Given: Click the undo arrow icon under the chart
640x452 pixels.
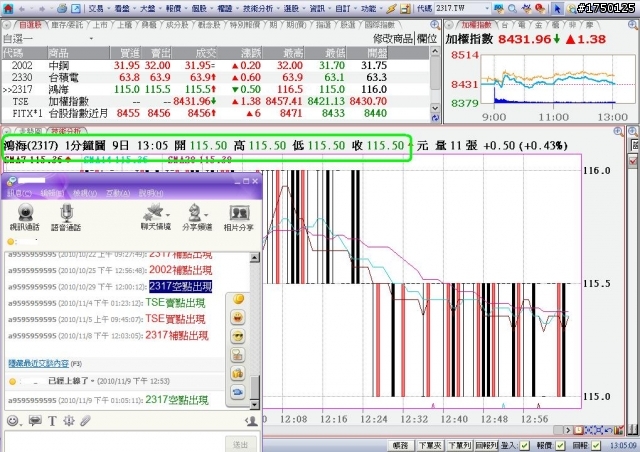Looking at the screenshot, I should click(x=608, y=430).
